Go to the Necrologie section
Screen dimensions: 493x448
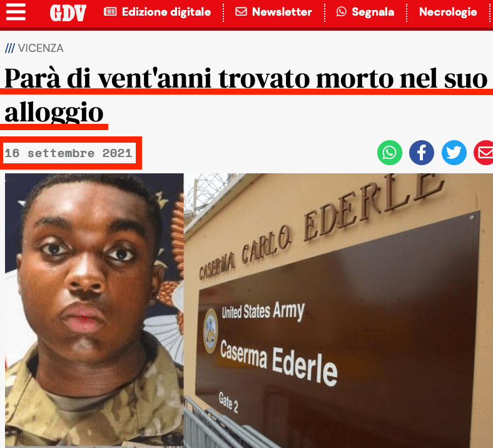coord(448,12)
